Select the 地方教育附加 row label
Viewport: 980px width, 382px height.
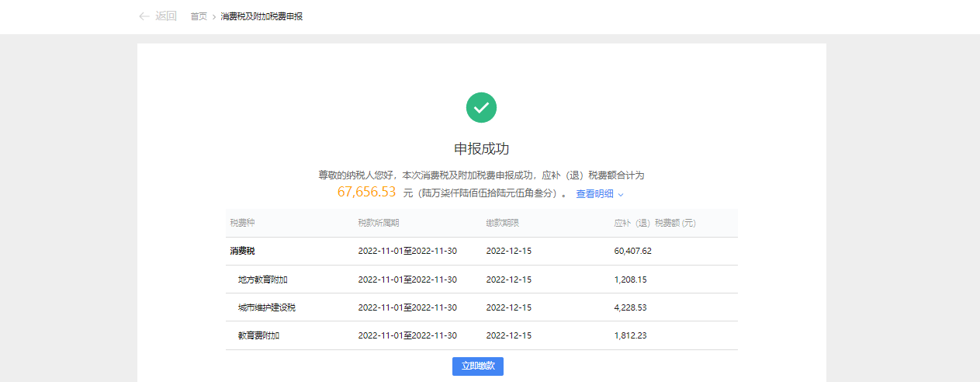click(263, 280)
